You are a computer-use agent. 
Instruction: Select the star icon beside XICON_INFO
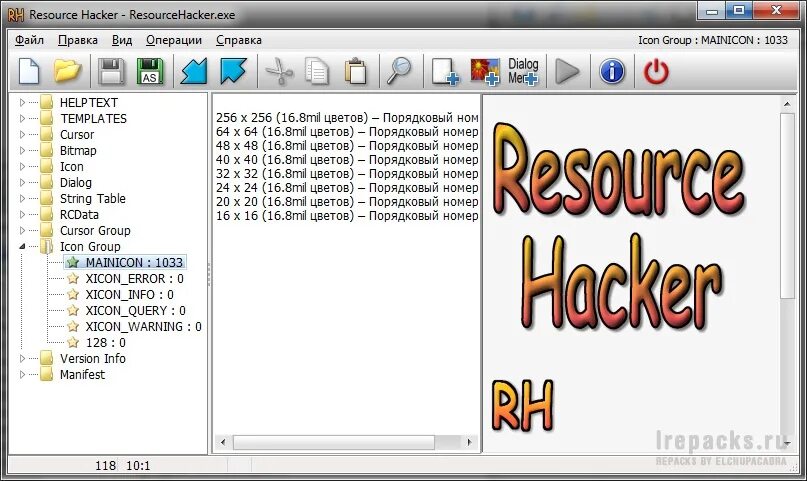pos(73,294)
